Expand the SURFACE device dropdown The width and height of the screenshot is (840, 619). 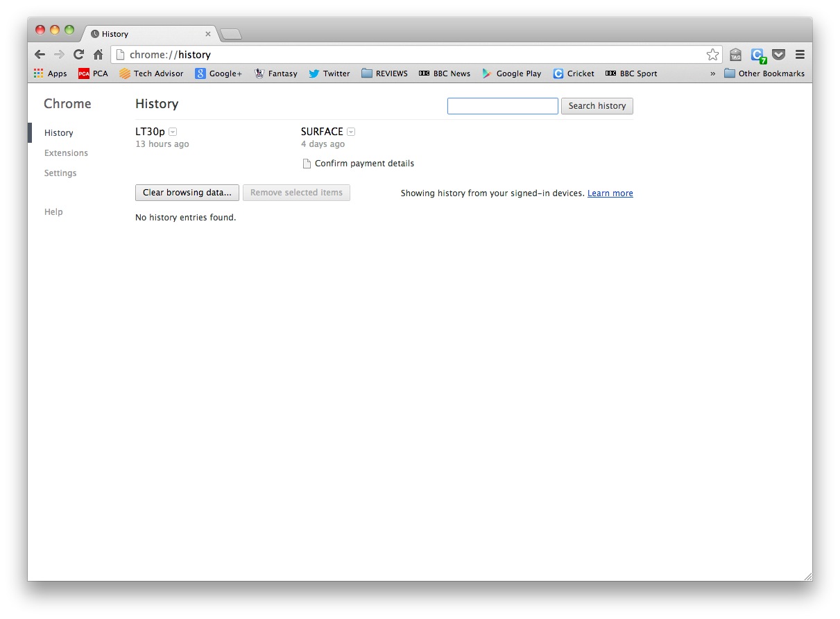click(x=351, y=132)
